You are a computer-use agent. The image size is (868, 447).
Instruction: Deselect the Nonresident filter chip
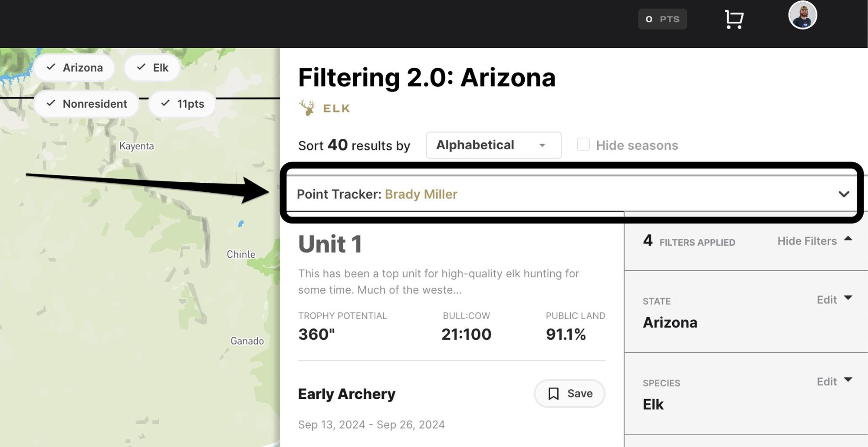coord(86,104)
